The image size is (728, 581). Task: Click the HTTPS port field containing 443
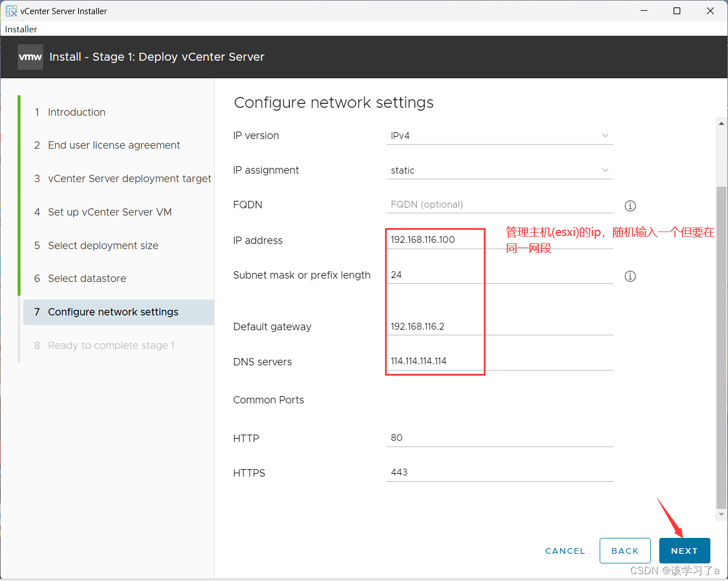(x=500, y=472)
